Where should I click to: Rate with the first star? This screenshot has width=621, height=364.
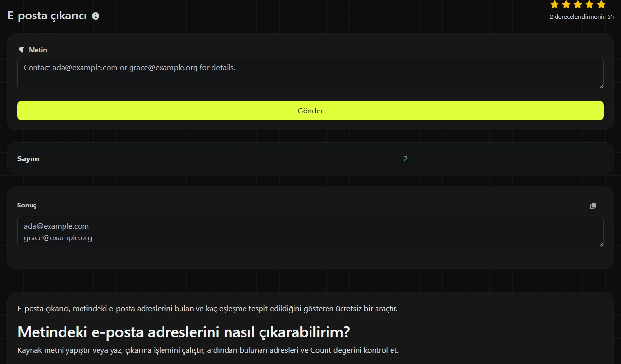(555, 5)
